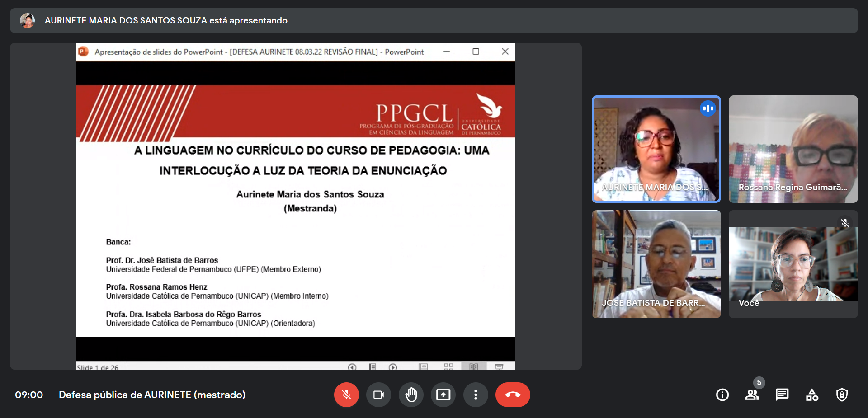Image resolution: width=868 pixels, height=418 pixels.
Task: Switch to slide sorter grid view
Action: [x=448, y=366]
